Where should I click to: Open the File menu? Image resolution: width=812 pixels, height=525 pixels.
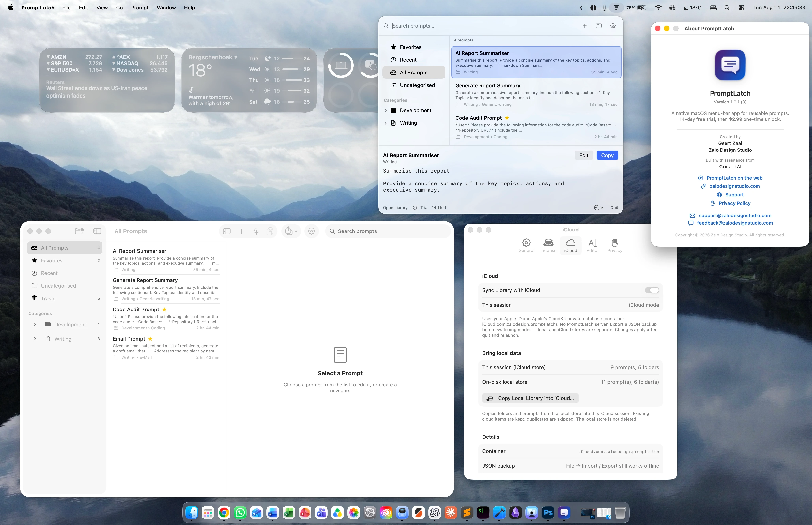66,8
